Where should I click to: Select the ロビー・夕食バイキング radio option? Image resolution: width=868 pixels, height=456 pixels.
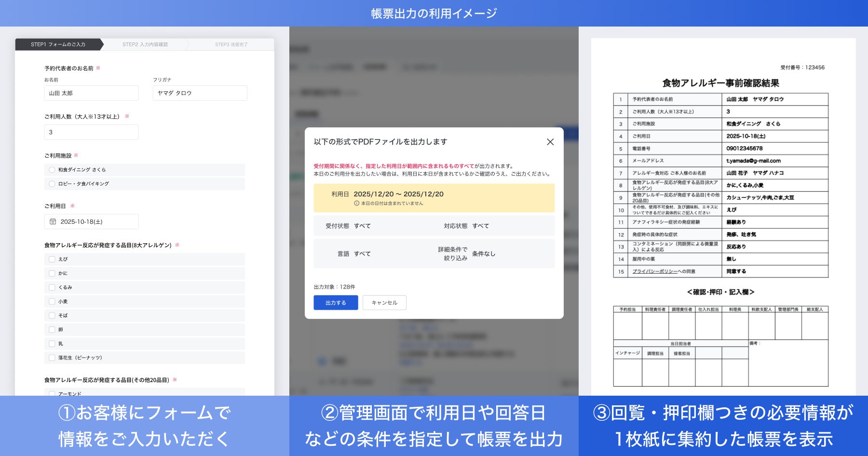pos(52,184)
